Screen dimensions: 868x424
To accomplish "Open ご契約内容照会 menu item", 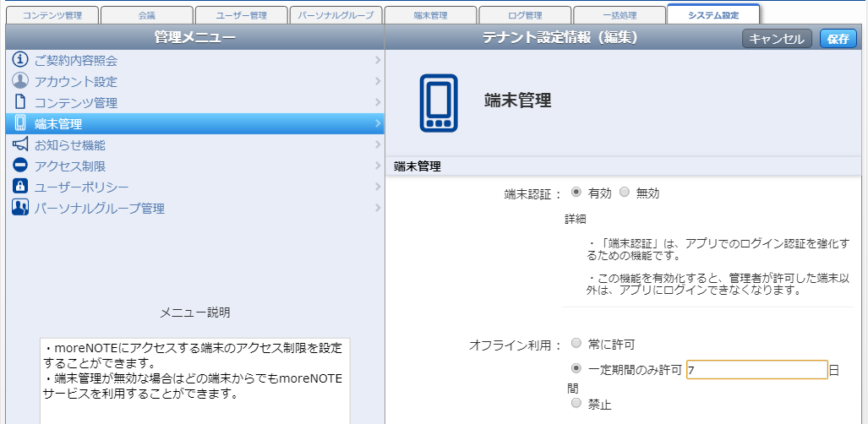I will pos(195,60).
